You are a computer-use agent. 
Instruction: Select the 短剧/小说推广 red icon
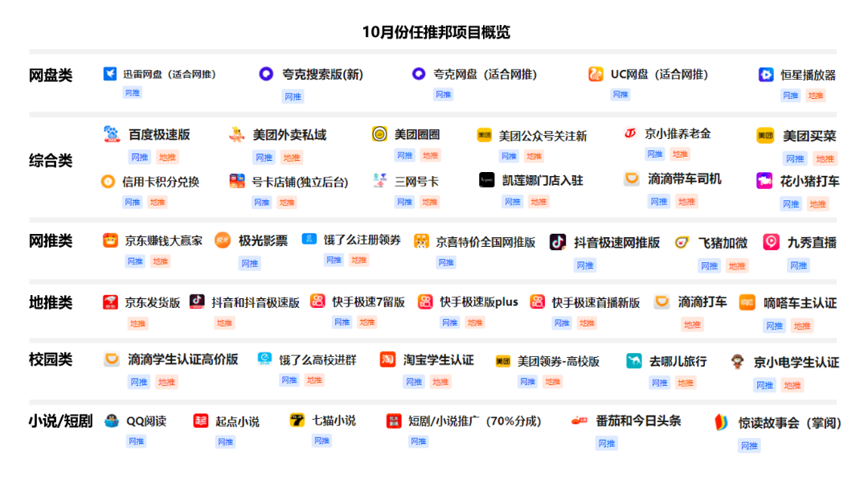tap(394, 420)
